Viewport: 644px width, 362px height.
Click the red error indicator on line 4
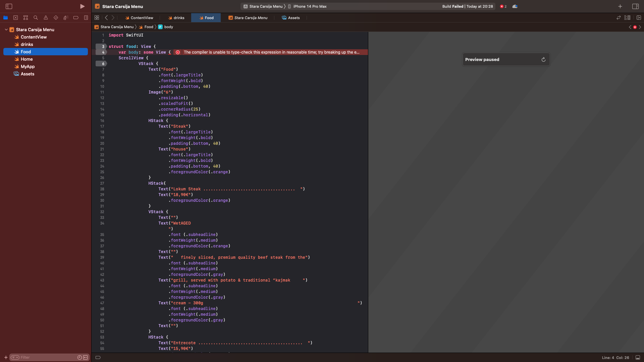tap(178, 52)
